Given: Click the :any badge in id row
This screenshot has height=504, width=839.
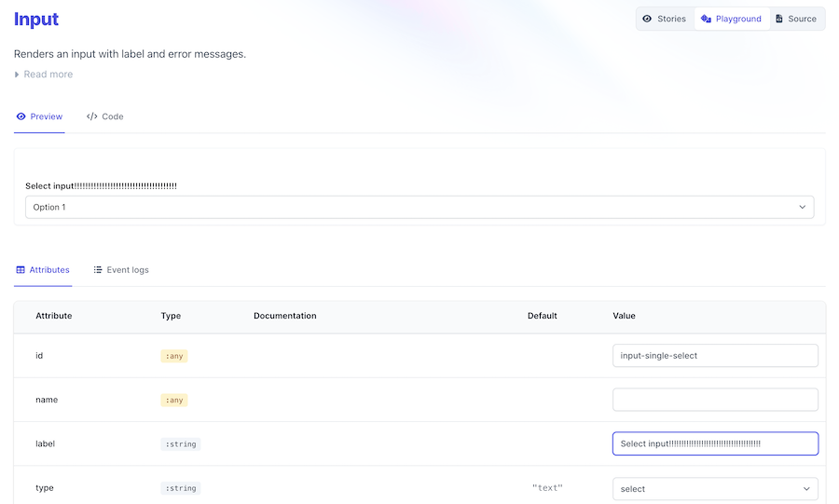Looking at the screenshot, I should pyautogui.click(x=174, y=356).
